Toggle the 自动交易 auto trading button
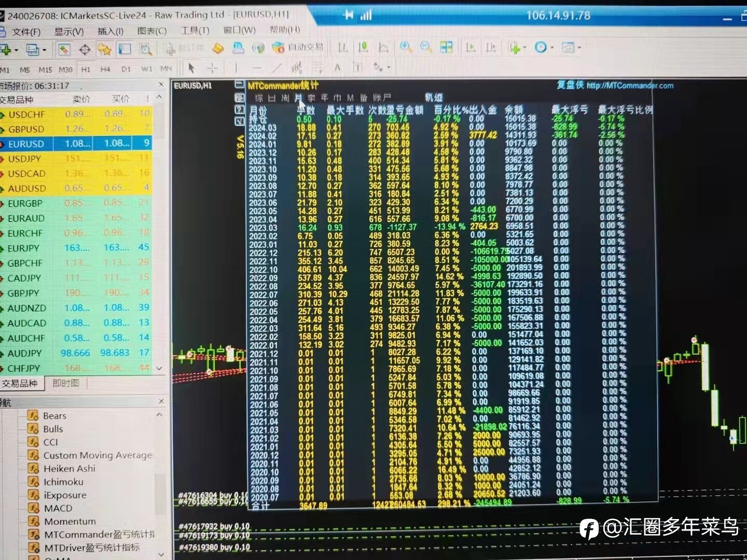Image resolution: width=747 pixels, height=560 pixels. point(298,48)
